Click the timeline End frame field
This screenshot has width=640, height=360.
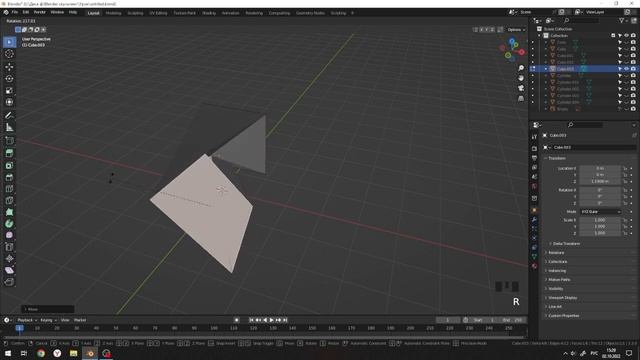tap(513, 320)
